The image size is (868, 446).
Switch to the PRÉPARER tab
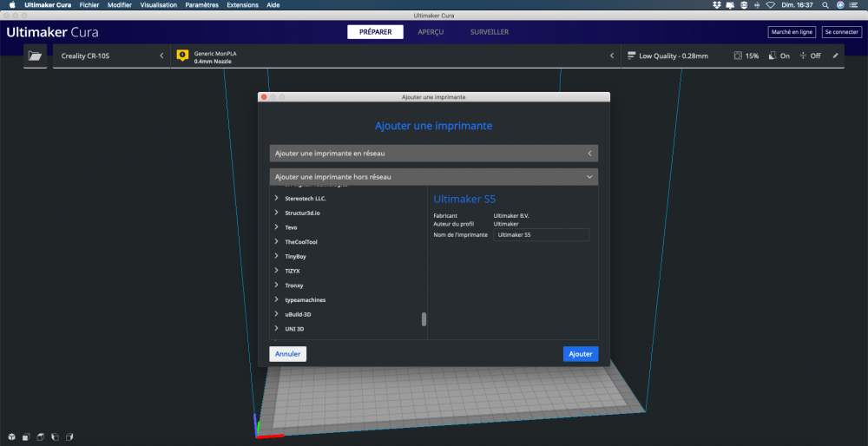375,32
